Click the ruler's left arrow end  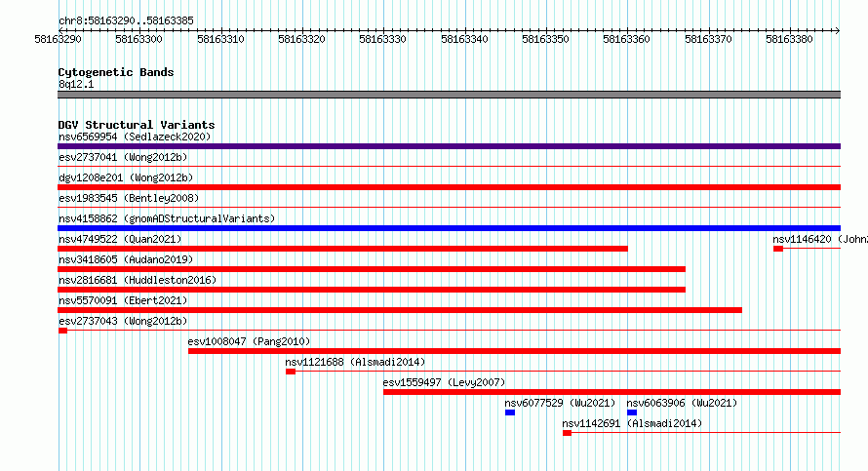point(60,30)
